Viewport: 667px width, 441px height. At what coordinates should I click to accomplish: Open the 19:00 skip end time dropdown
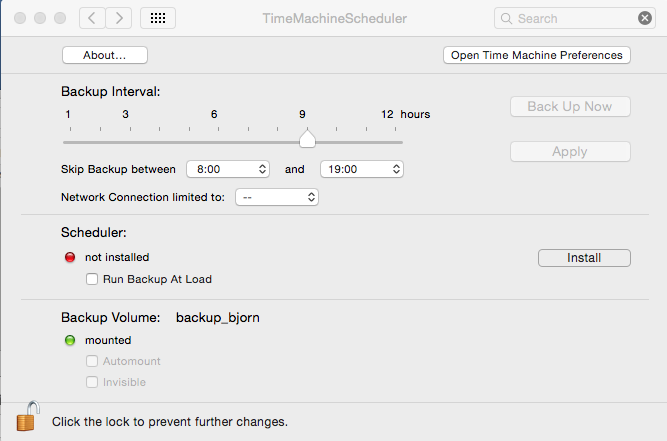point(362,169)
